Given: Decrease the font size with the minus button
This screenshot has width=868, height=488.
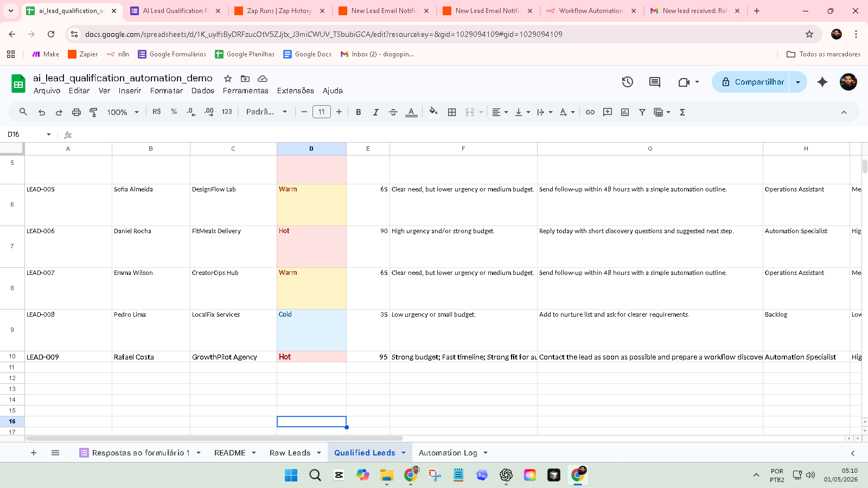Looking at the screenshot, I should (x=304, y=112).
